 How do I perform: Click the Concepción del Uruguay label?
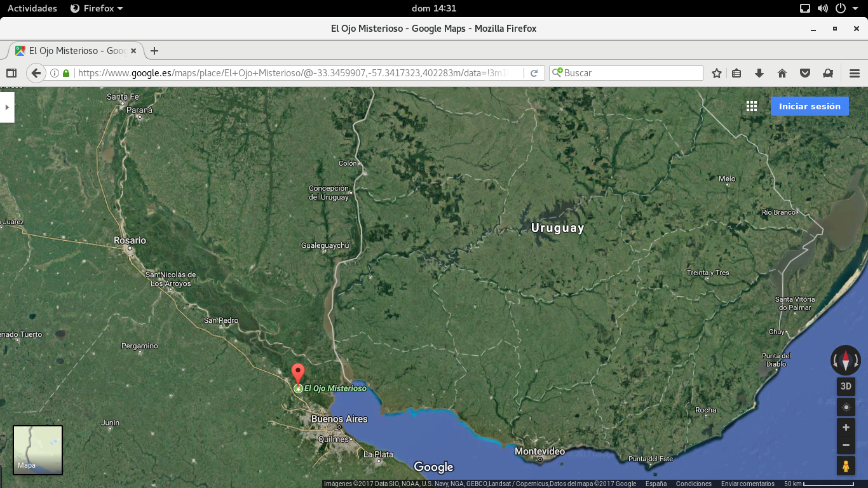[329, 193]
